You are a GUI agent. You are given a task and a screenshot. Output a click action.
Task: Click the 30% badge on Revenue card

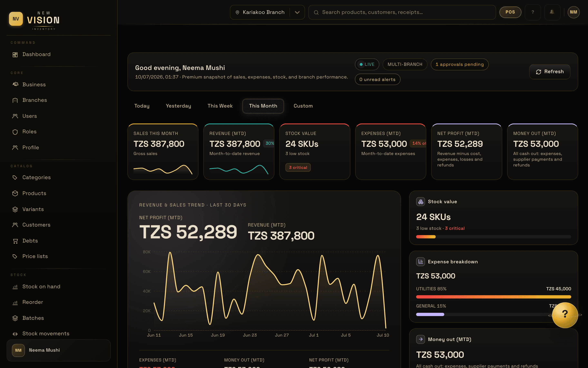coord(269,143)
